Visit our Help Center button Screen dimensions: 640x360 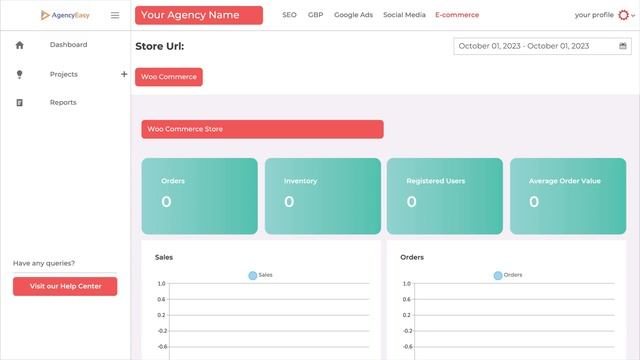pyautogui.click(x=65, y=286)
